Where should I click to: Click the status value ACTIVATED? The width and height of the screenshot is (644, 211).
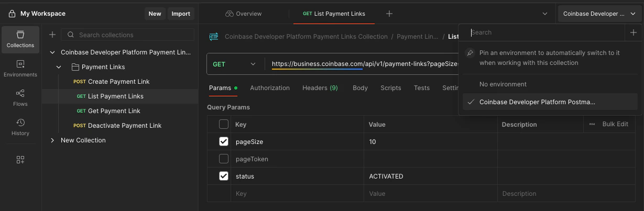[430, 176]
